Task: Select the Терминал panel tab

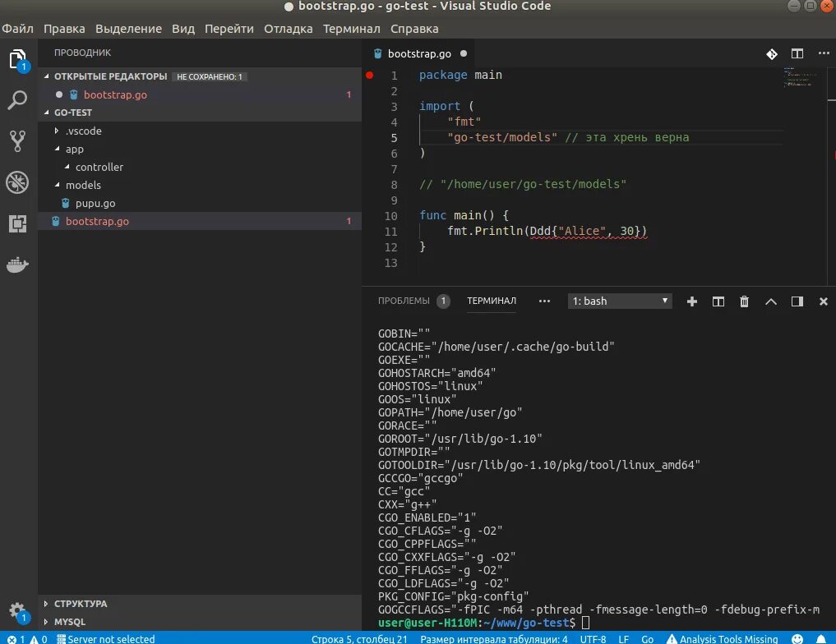Action: click(492, 301)
